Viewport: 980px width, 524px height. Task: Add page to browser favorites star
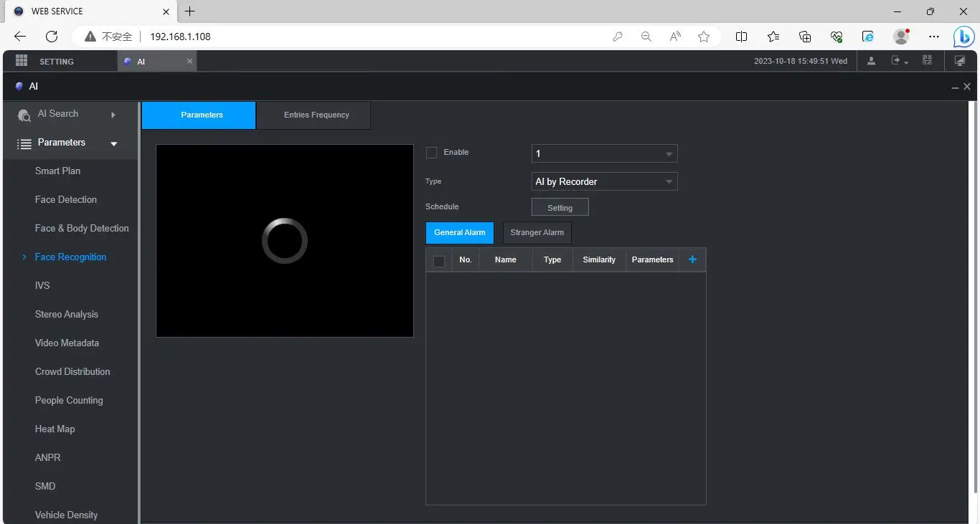click(x=704, y=37)
